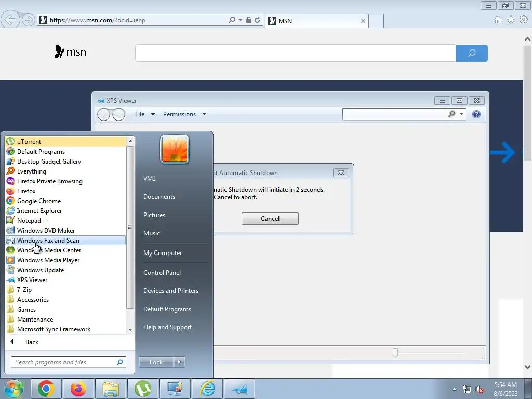Click the XPS Viewer search field
The width and height of the screenshot is (532, 399).
395,114
